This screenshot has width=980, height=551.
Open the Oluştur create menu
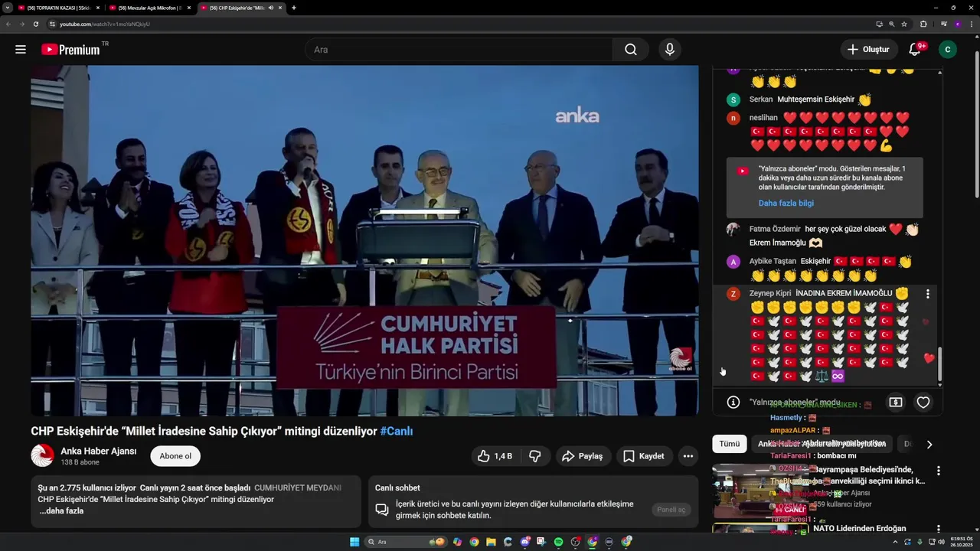point(868,50)
